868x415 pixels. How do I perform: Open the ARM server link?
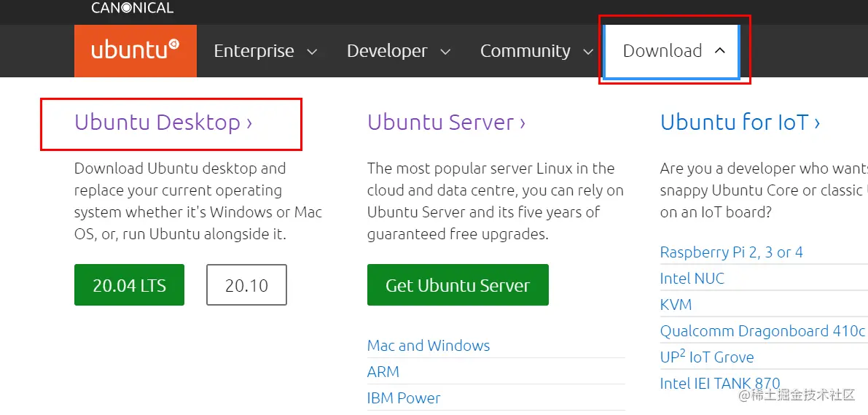383,372
